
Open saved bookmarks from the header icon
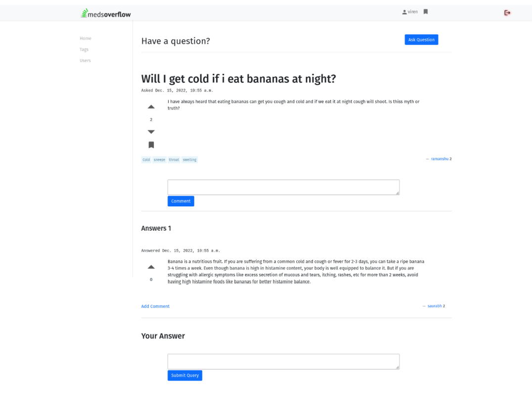coord(426,12)
